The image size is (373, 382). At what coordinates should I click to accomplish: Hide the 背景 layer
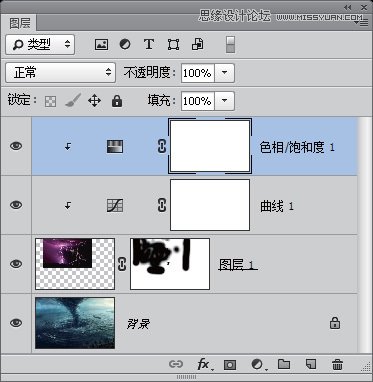(16, 323)
